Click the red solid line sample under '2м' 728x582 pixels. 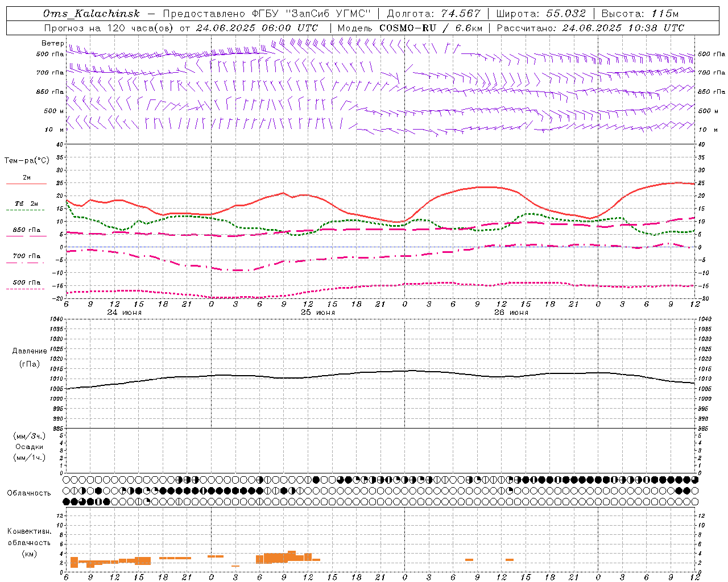[26, 184]
